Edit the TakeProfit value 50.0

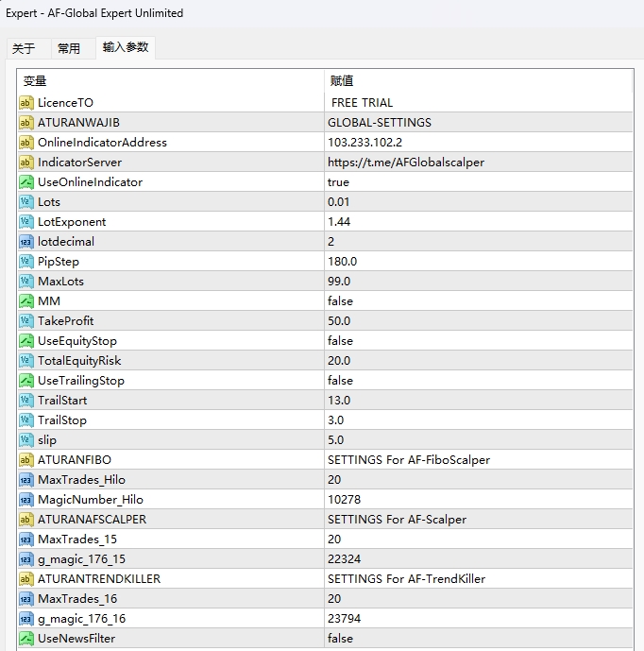tap(339, 320)
